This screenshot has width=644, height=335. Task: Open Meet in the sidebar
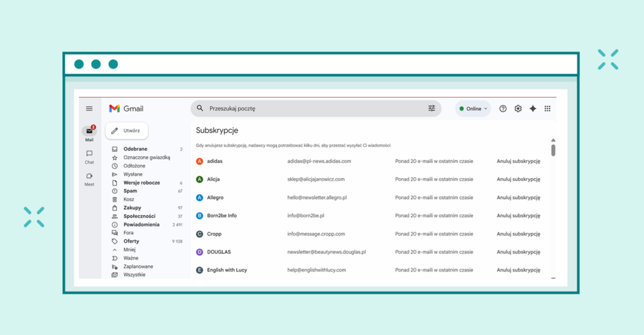click(89, 179)
